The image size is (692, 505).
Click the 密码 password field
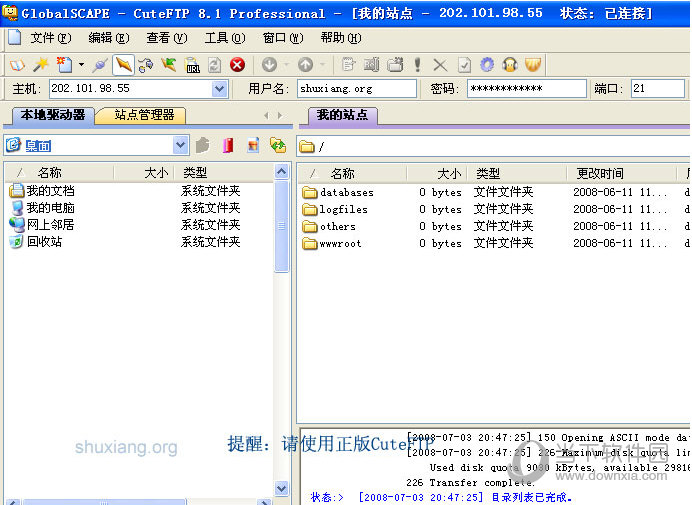pos(527,89)
